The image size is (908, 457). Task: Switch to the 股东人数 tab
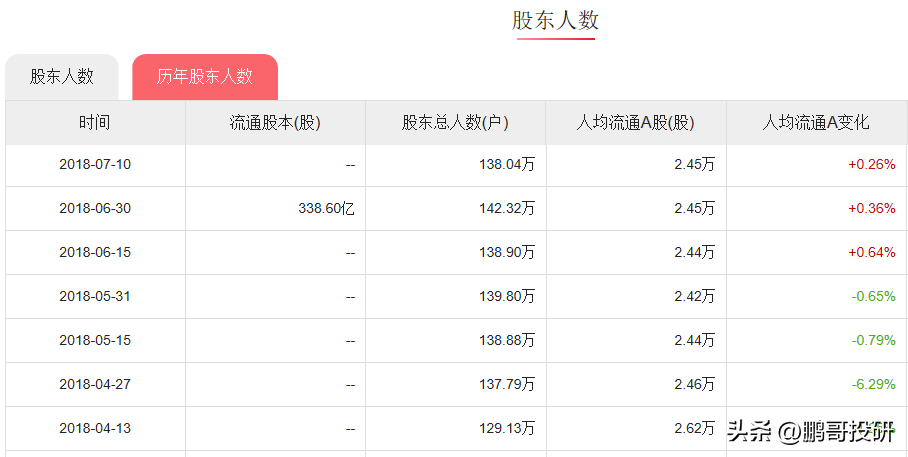tap(62, 77)
